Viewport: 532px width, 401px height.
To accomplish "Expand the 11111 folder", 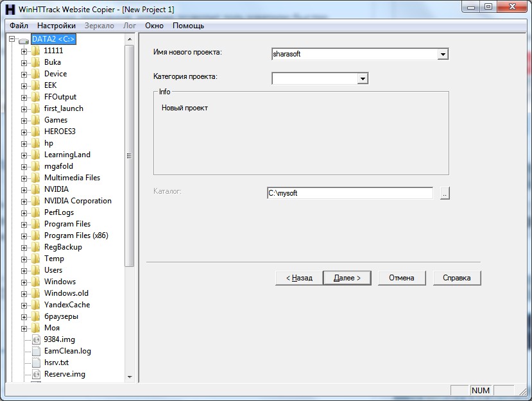I will pos(24,51).
